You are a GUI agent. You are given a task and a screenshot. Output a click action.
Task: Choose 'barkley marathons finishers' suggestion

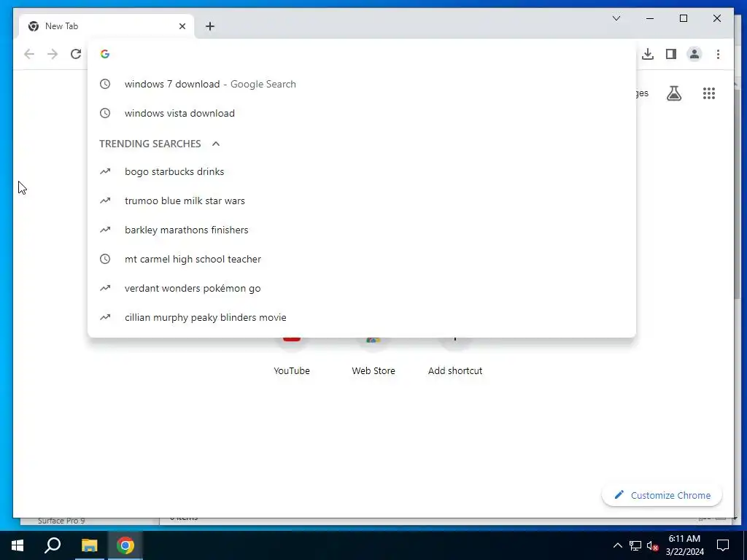tap(362, 230)
